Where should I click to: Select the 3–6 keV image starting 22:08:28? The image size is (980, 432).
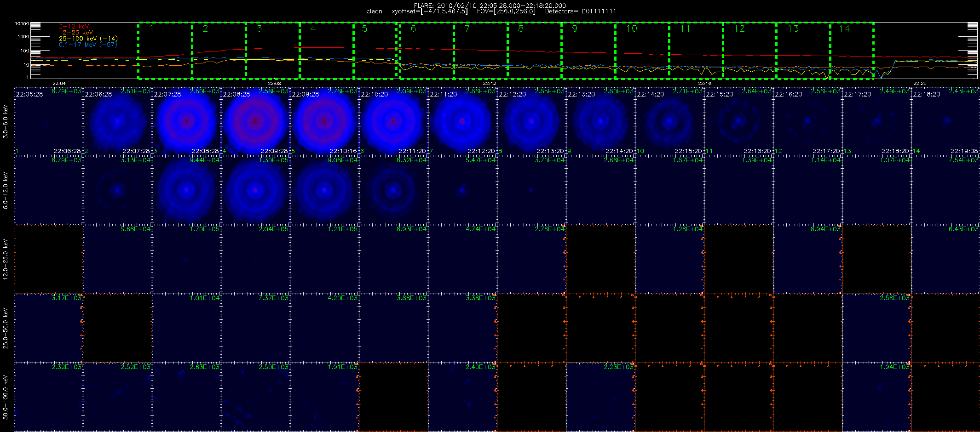255,121
